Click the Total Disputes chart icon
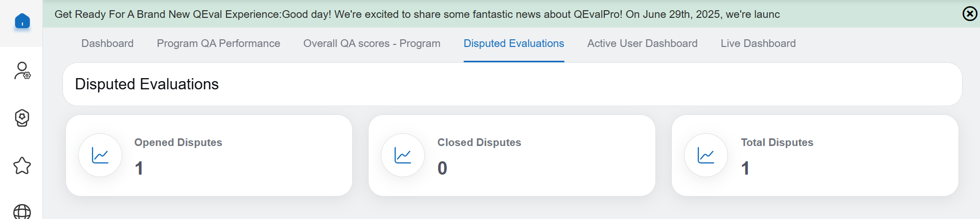The width and height of the screenshot is (980, 219). click(706, 155)
